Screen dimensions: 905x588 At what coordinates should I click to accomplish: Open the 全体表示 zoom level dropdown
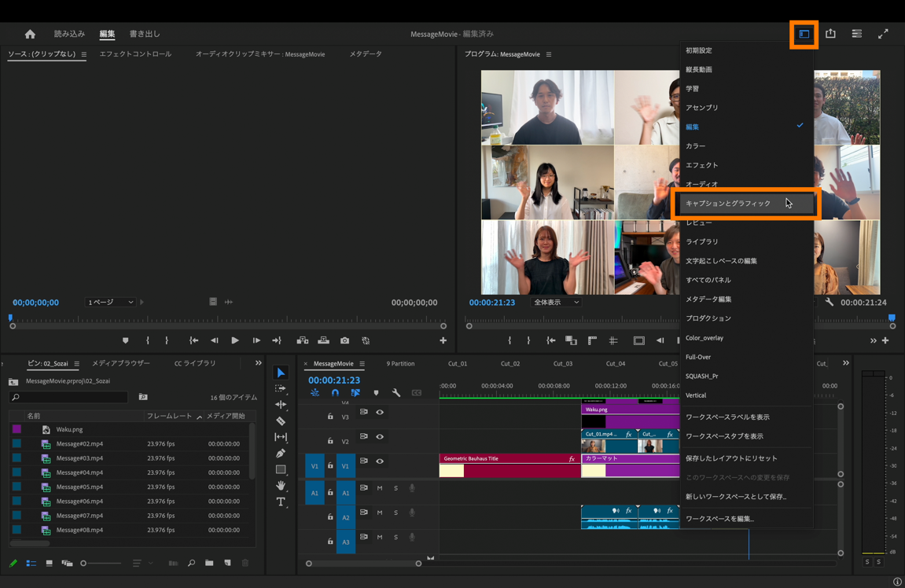tap(556, 302)
